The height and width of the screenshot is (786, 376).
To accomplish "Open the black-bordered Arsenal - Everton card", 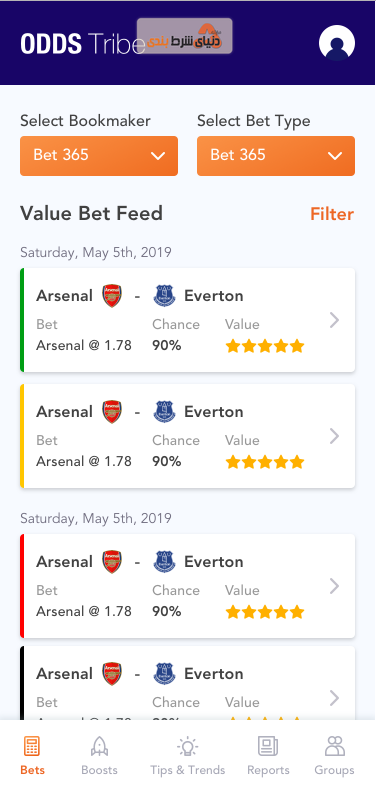I will [x=187, y=683].
